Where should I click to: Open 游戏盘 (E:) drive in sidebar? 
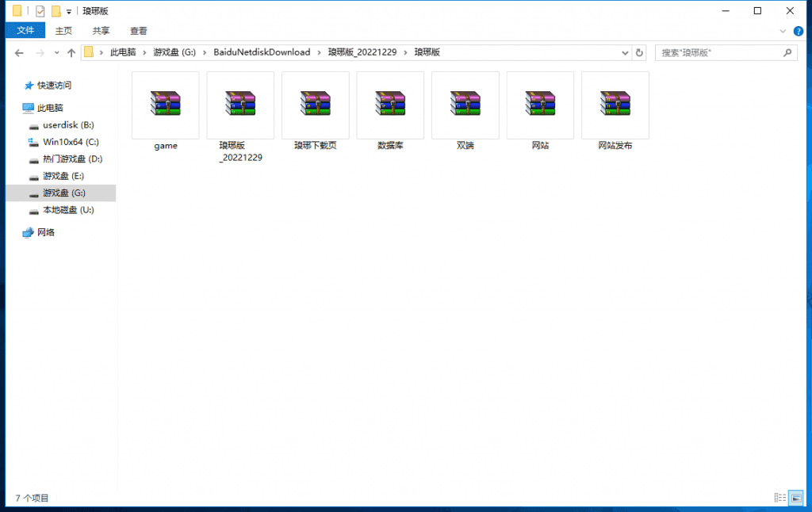point(63,176)
